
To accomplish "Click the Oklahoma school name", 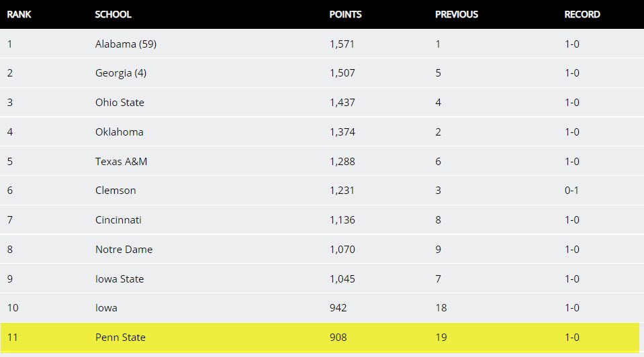I will 120,132.
